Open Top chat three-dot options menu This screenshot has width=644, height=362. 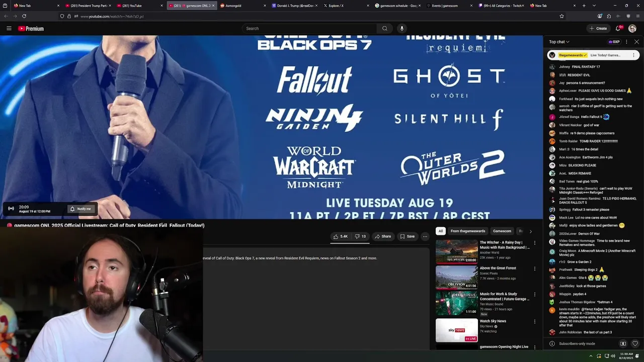[x=626, y=42]
